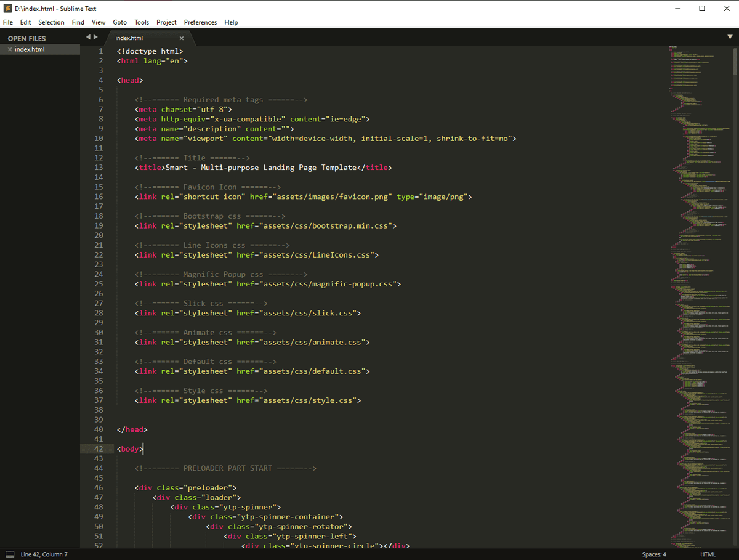Change syntax via the HTML status label
Image resolution: width=739 pixels, height=560 pixels.
tap(708, 554)
